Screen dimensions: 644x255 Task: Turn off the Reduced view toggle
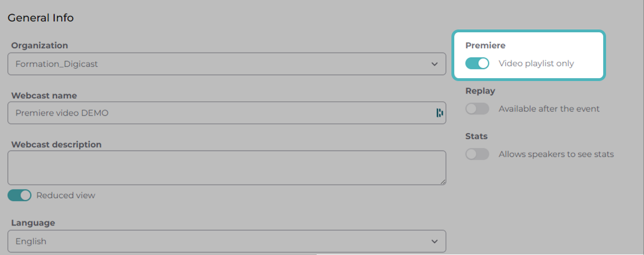click(x=20, y=195)
